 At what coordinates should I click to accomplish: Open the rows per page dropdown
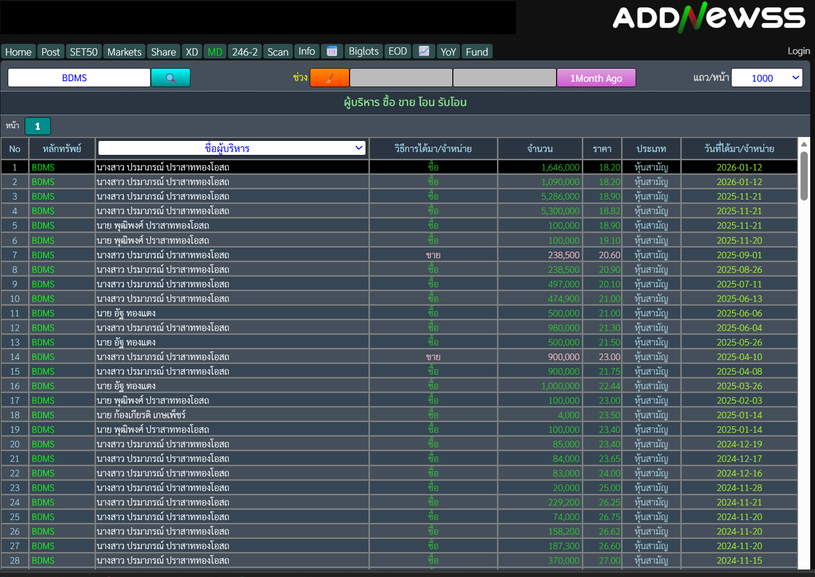[766, 78]
